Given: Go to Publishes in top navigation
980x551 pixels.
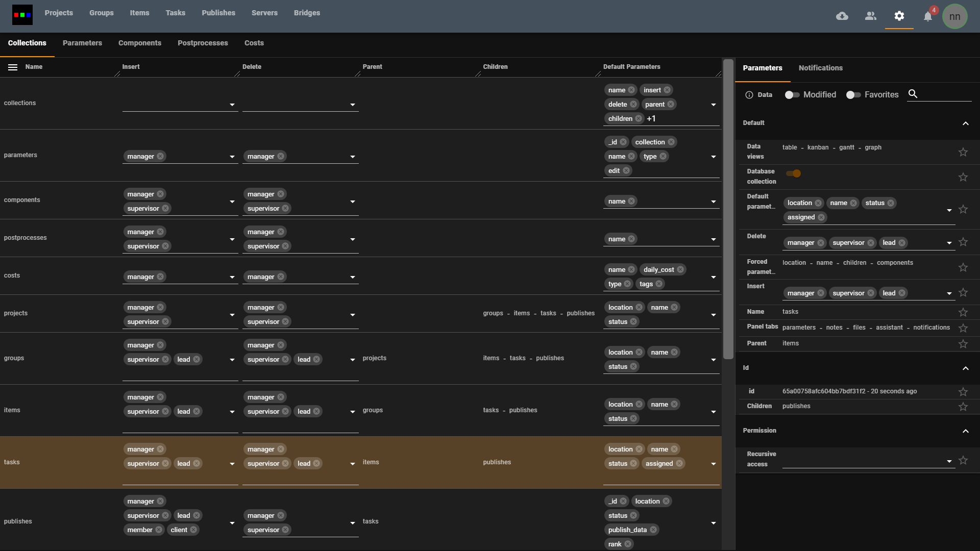Looking at the screenshot, I should [x=218, y=13].
